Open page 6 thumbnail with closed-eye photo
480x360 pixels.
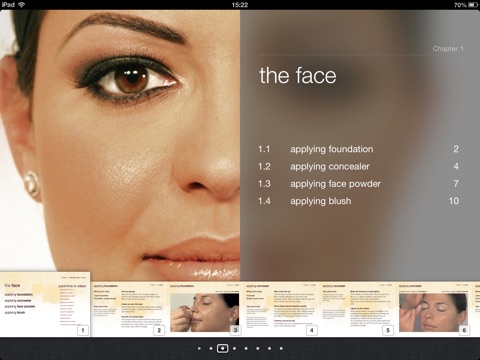pos(433,308)
